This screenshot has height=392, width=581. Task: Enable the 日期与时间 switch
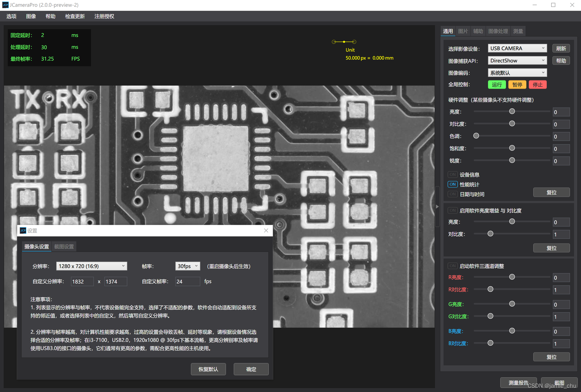click(452, 194)
